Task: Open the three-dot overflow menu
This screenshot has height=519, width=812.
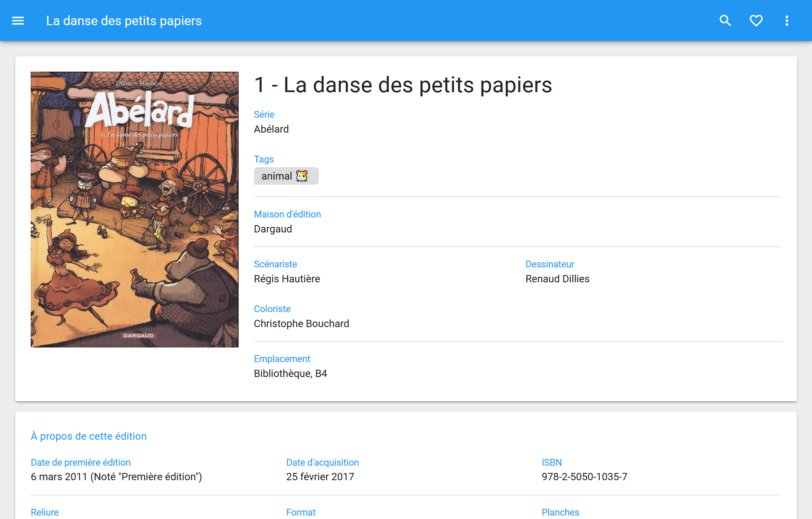Action: coord(787,20)
